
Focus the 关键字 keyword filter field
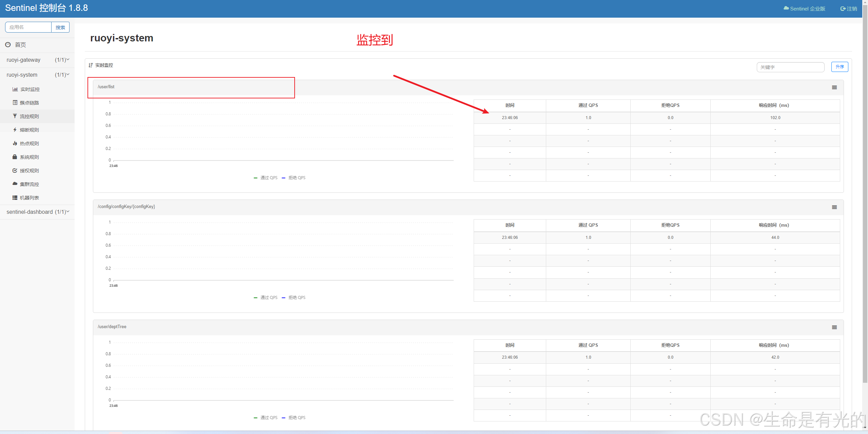pos(790,67)
